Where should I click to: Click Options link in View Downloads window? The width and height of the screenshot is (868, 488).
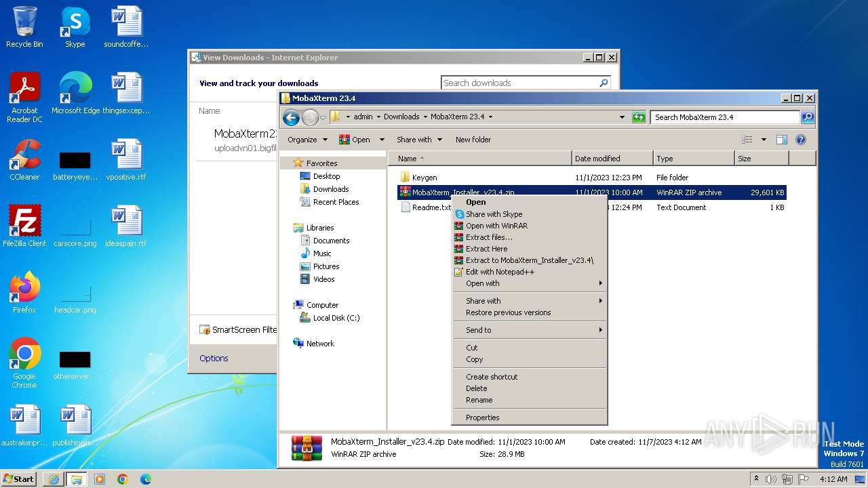(x=214, y=359)
